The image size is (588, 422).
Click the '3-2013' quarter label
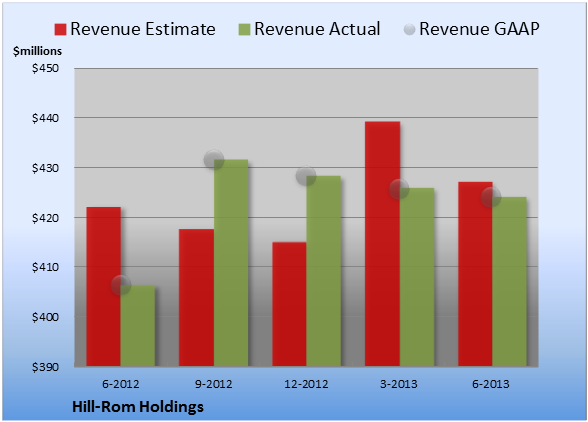(x=399, y=384)
